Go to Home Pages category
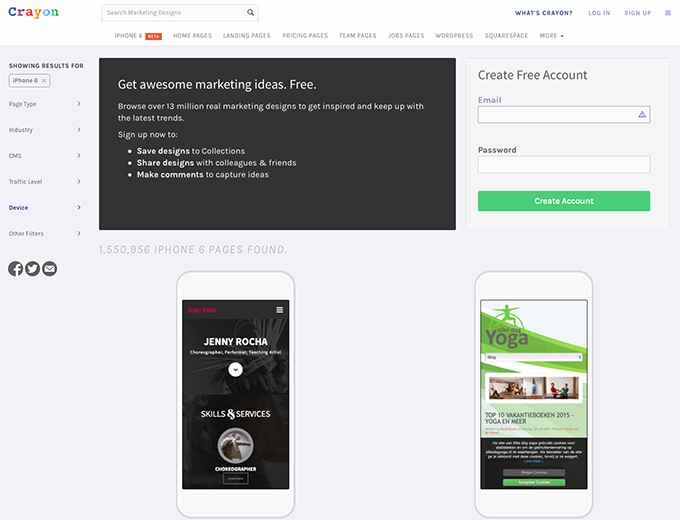The height and width of the screenshot is (520, 680). (x=192, y=36)
